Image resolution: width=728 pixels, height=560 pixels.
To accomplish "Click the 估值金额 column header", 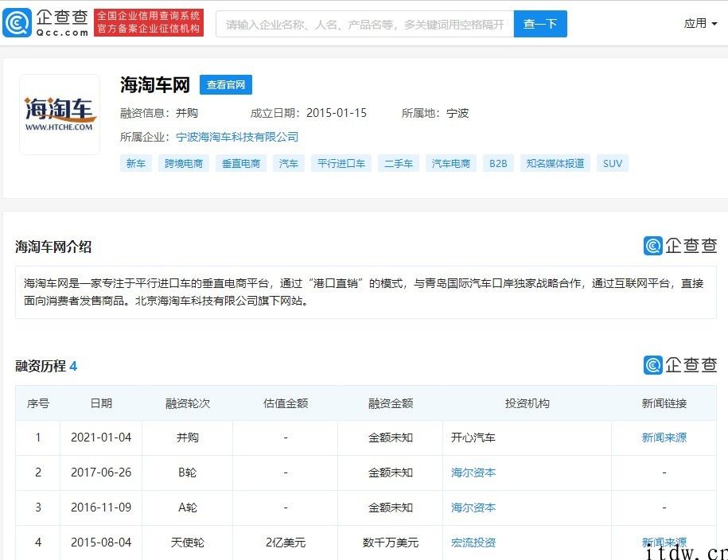I will (x=285, y=403).
